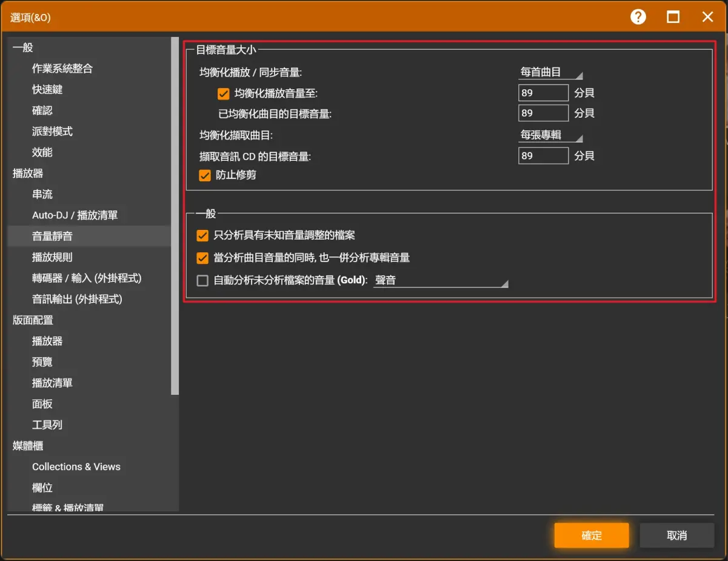The width and height of the screenshot is (728, 561).
Task: Edit 已均衡化曲目的目標音量 field
Action: 543,113
